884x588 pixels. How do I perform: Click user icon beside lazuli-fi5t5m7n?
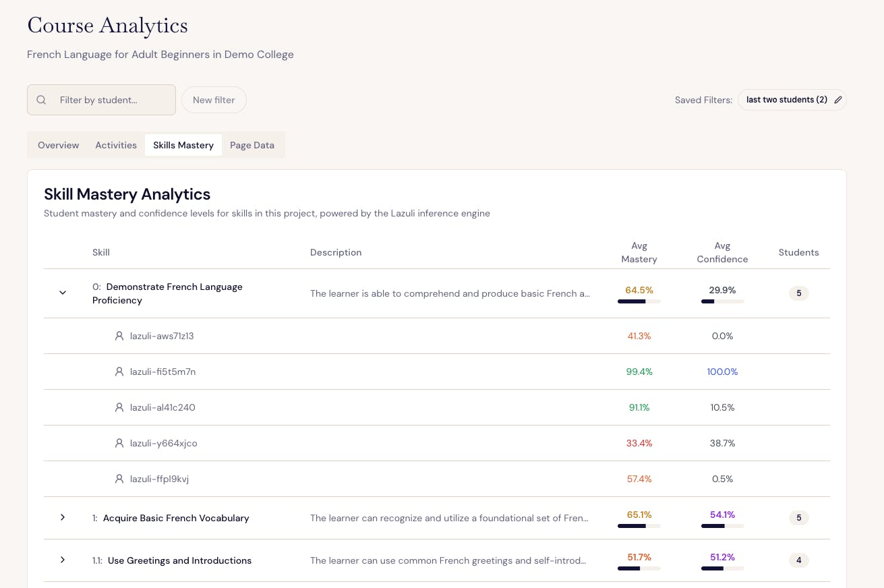click(x=119, y=372)
